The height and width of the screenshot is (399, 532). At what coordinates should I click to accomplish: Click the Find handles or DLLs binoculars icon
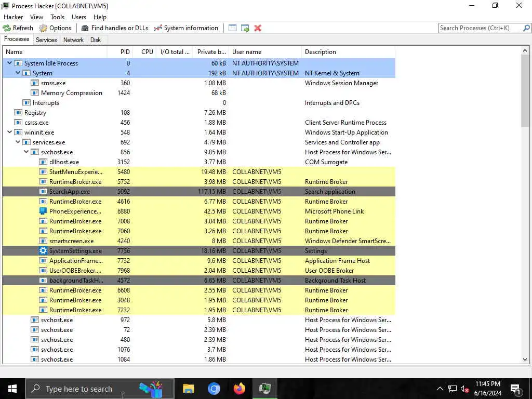(x=85, y=28)
